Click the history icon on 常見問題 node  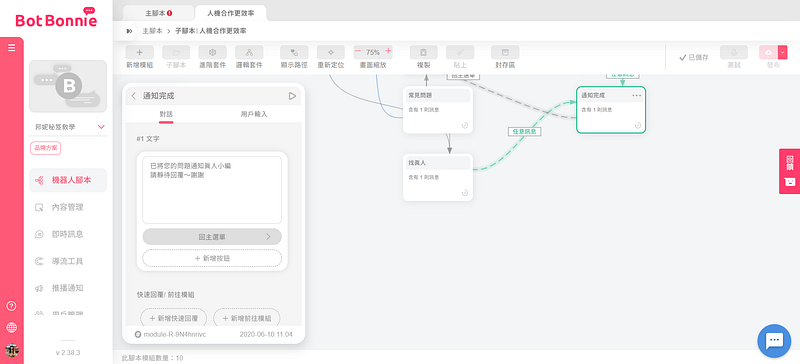pos(465,125)
